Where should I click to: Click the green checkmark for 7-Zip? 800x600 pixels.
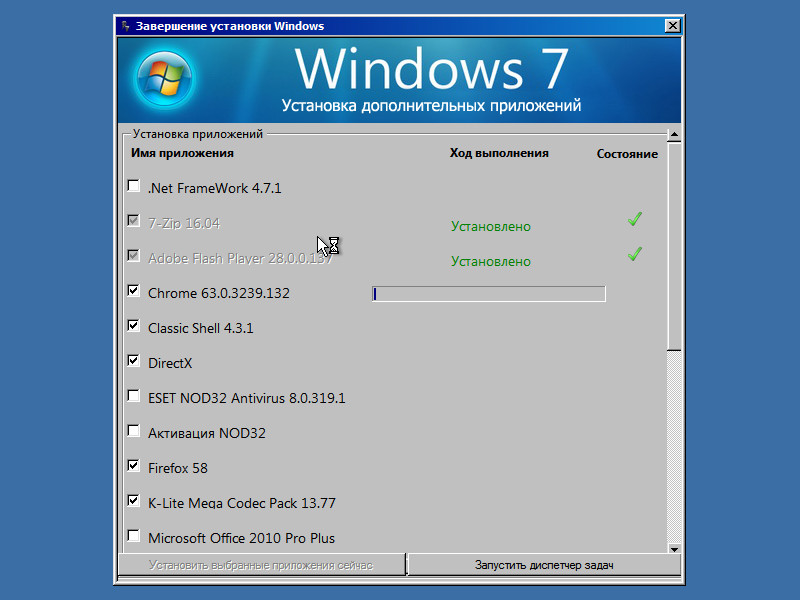(635, 219)
